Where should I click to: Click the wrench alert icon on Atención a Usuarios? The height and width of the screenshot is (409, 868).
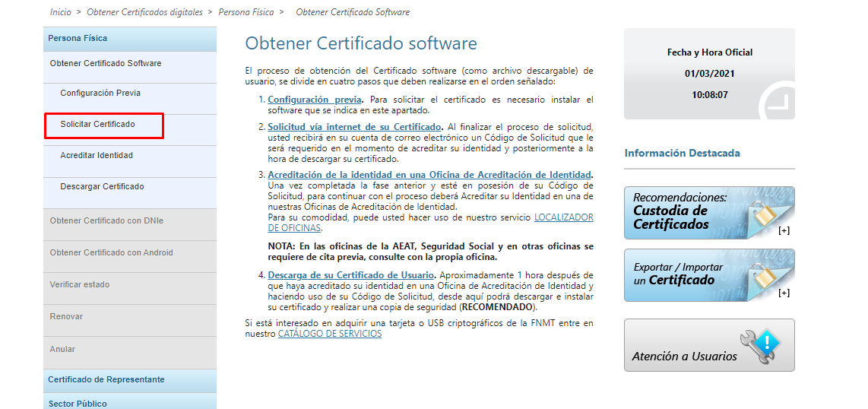[x=761, y=345]
